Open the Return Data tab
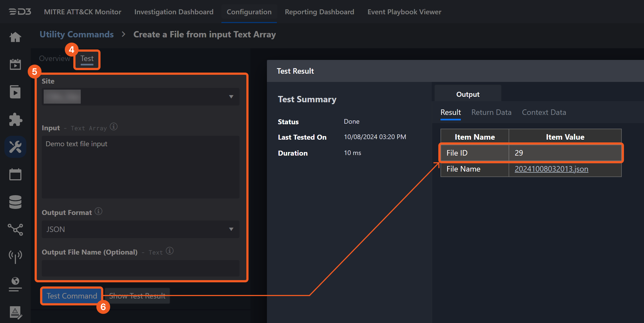The height and width of the screenshot is (323, 644). 491,112
